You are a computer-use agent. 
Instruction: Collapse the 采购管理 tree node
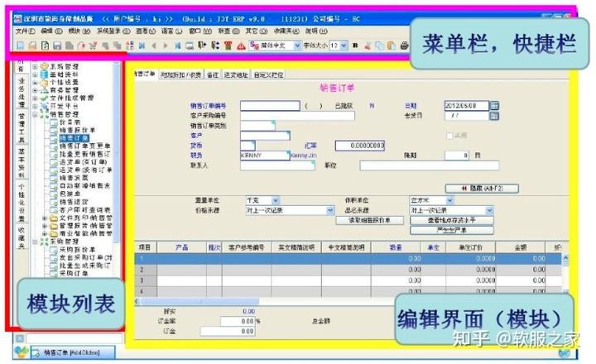pos(35,242)
